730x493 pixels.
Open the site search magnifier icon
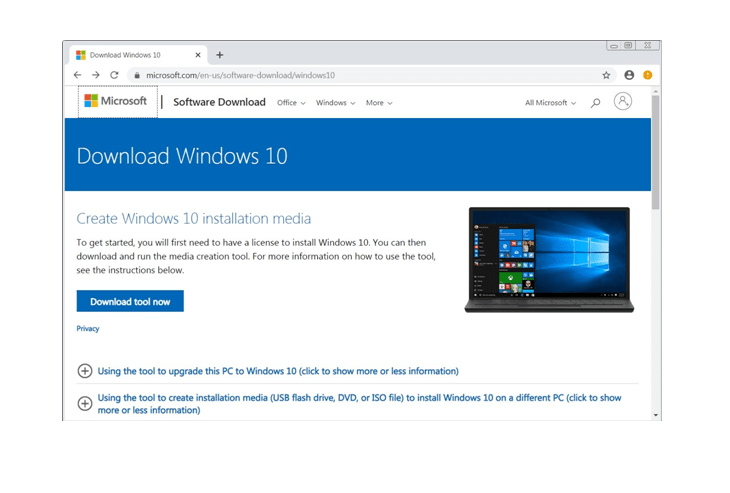595,103
